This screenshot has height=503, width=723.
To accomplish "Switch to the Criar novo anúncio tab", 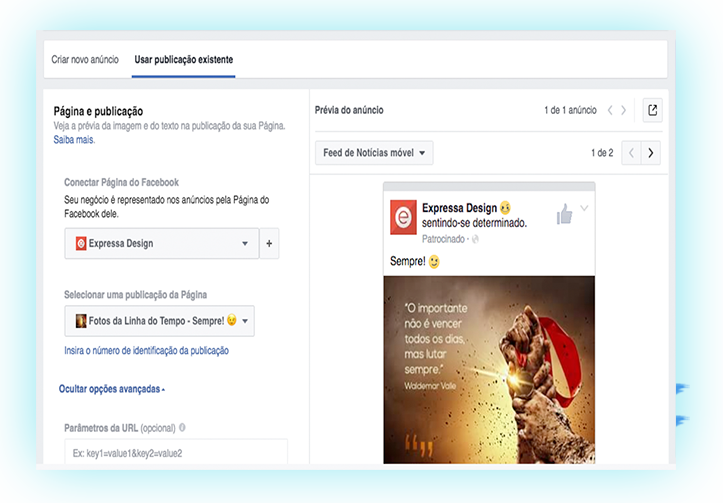I will coord(85,59).
